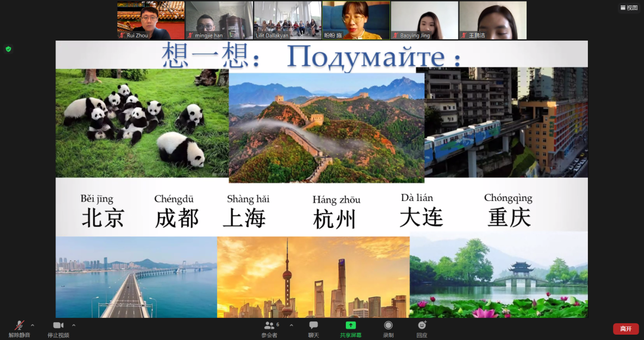Click muted mic icon on 王鹏洁's tile
The height and width of the screenshot is (340, 644).
click(464, 35)
